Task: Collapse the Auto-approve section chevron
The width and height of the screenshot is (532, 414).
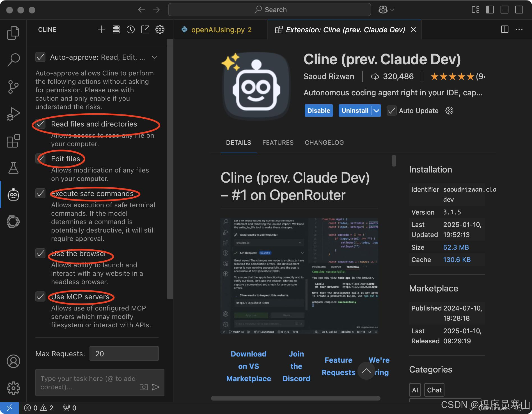Action: tap(154, 57)
